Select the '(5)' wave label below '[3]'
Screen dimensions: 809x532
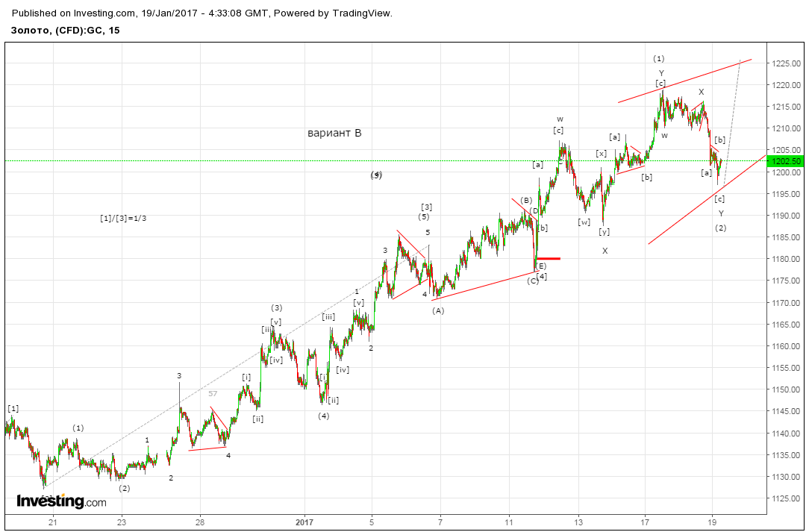[x=424, y=216]
